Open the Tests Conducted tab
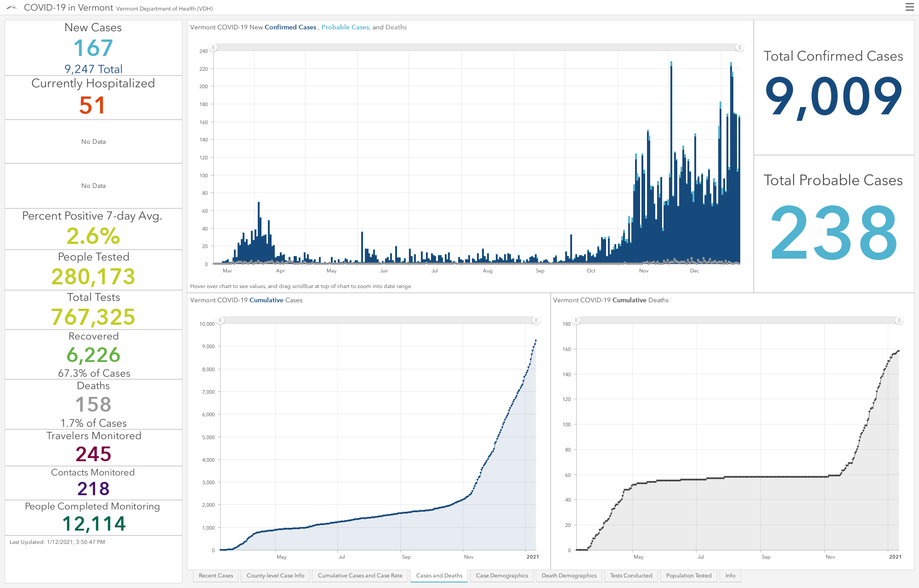The image size is (919, 588). tap(631, 576)
